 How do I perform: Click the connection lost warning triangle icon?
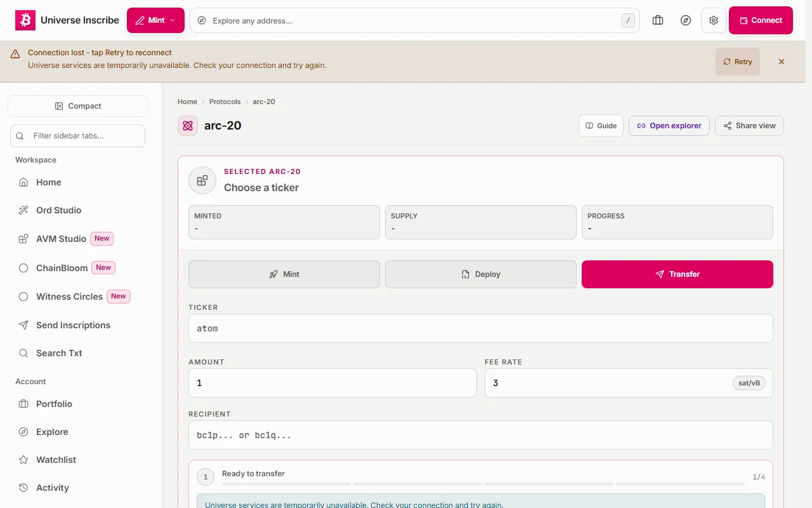point(15,55)
